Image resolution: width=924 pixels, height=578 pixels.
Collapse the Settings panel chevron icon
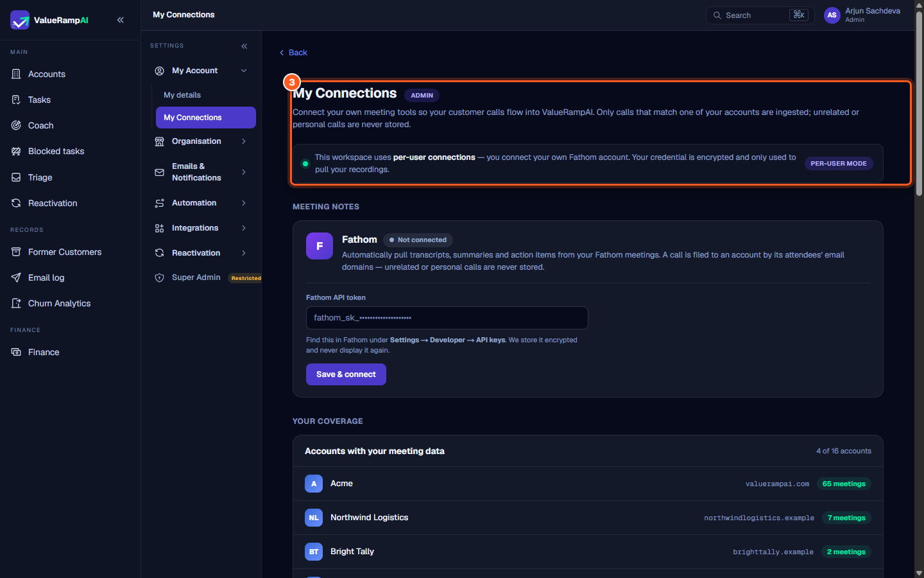tap(244, 46)
